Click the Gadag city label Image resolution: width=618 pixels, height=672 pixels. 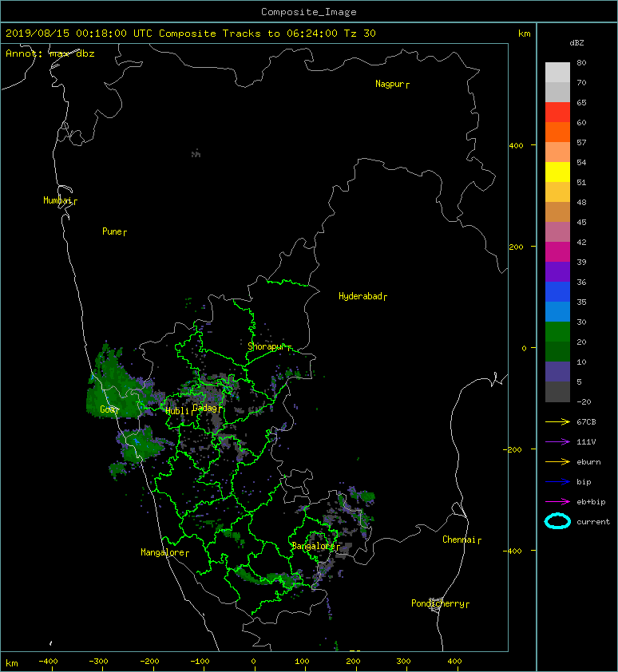point(204,408)
